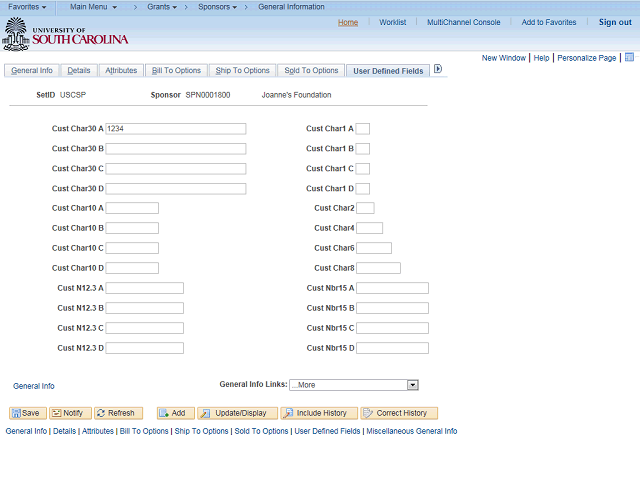Open the Help link
The image size is (640, 480).
541,58
